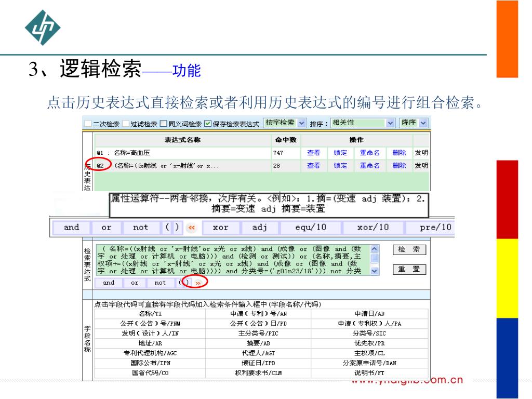Insert field code 主权项/CL
The width and height of the screenshot is (532, 399).
click(369, 353)
